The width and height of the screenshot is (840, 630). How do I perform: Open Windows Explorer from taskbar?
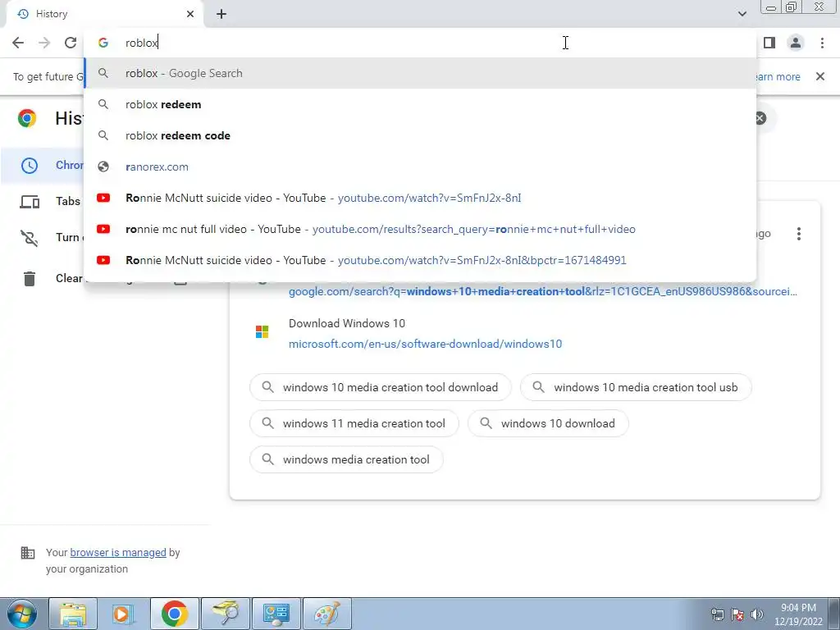click(73, 614)
